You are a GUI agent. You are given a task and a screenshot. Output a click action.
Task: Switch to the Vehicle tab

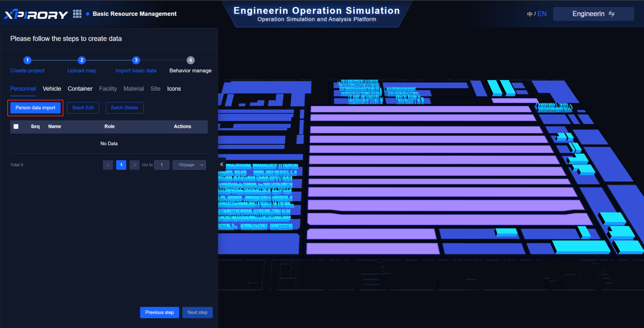pyautogui.click(x=52, y=89)
